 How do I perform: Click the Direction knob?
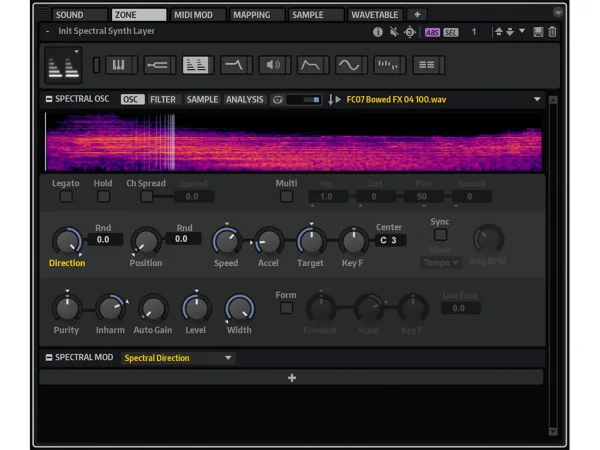66,241
